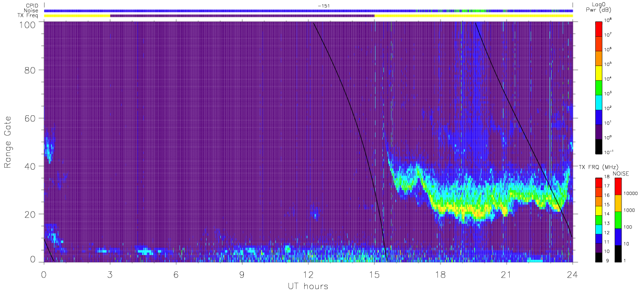
Task: Click the 40 tick on Range Gate axis
Action: [x=31, y=167]
